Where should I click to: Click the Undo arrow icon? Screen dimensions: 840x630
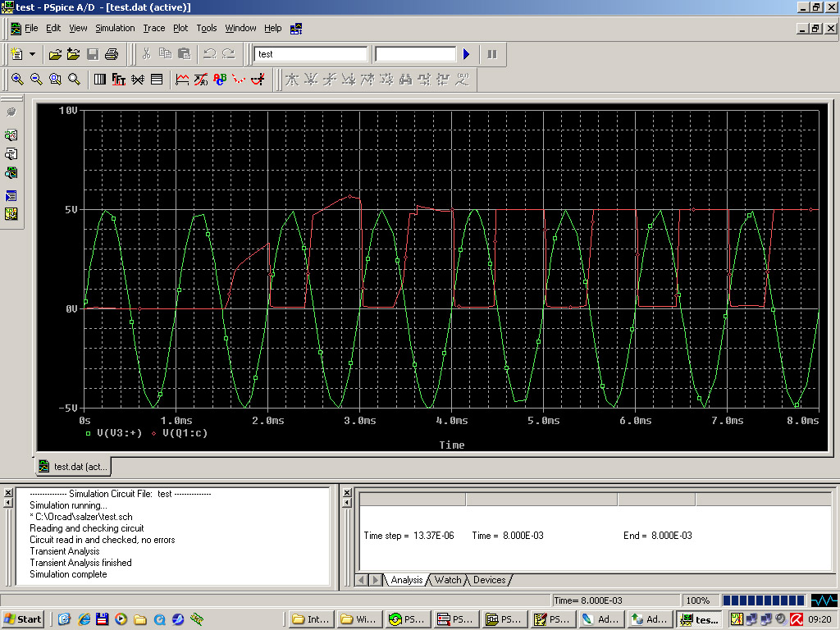pyautogui.click(x=209, y=53)
